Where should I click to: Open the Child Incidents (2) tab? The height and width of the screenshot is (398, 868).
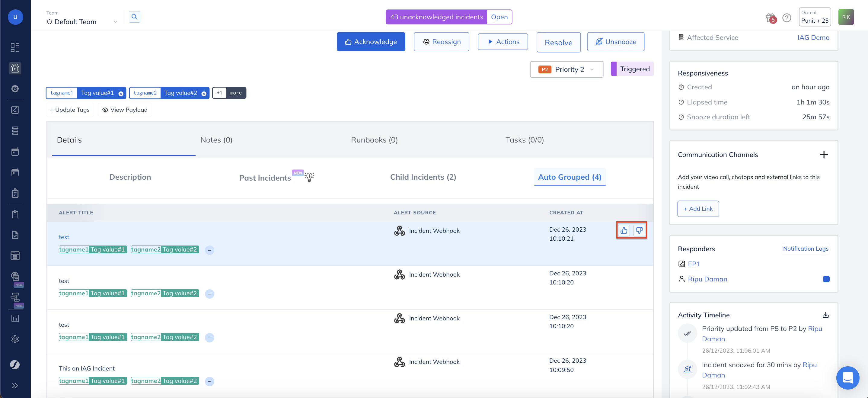(423, 177)
